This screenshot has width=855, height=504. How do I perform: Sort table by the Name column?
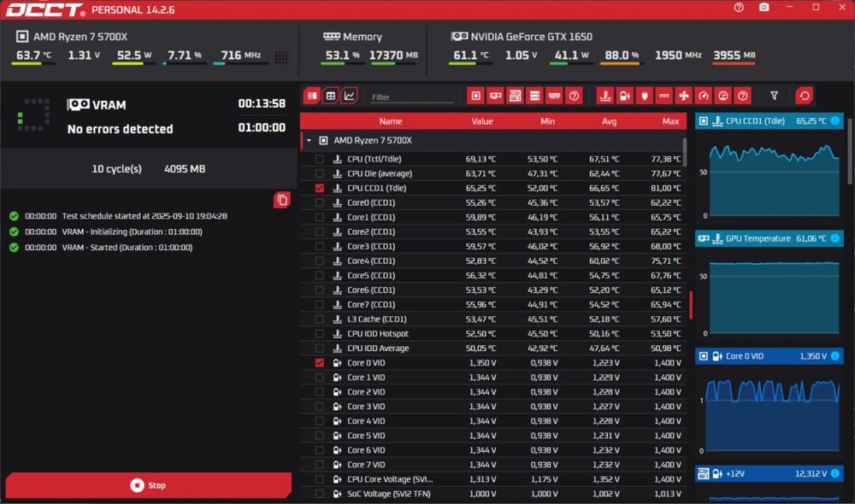pyautogui.click(x=391, y=121)
